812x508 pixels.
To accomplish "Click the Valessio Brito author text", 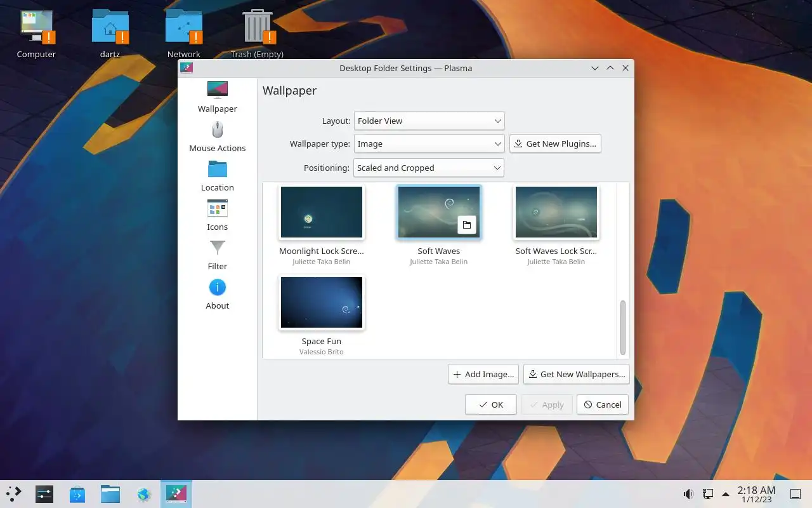I will (x=322, y=352).
